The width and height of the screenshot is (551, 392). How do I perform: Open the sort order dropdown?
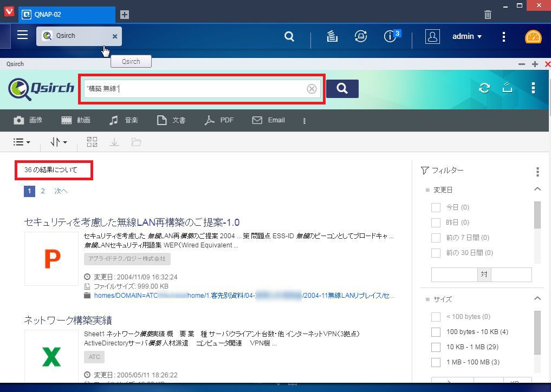pos(59,142)
